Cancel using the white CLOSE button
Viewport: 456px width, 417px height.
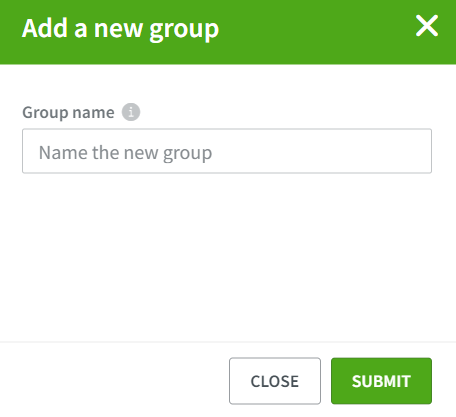[x=275, y=381]
